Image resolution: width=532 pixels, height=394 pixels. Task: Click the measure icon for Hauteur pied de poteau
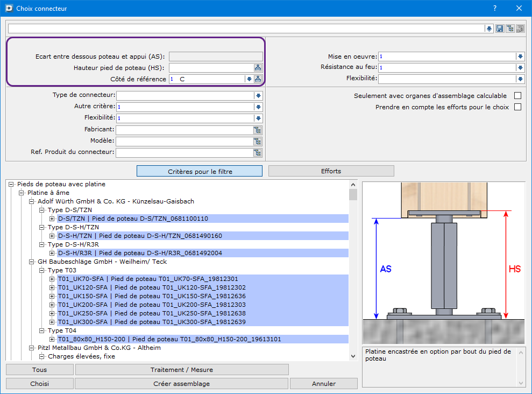point(258,68)
